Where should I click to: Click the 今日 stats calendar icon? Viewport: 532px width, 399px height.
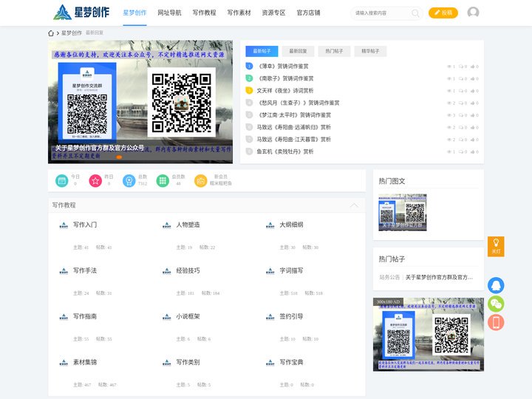[62, 181]
